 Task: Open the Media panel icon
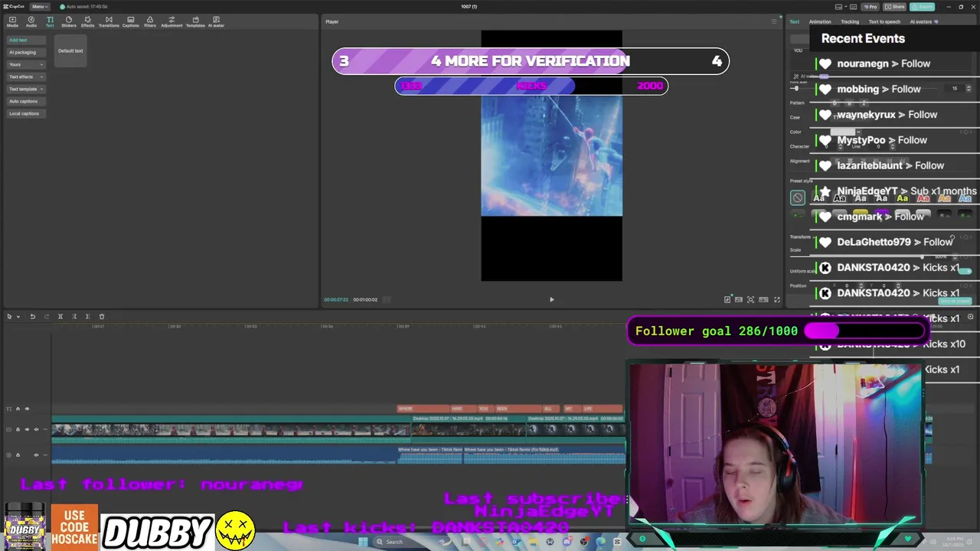click(x=12, y=21)
